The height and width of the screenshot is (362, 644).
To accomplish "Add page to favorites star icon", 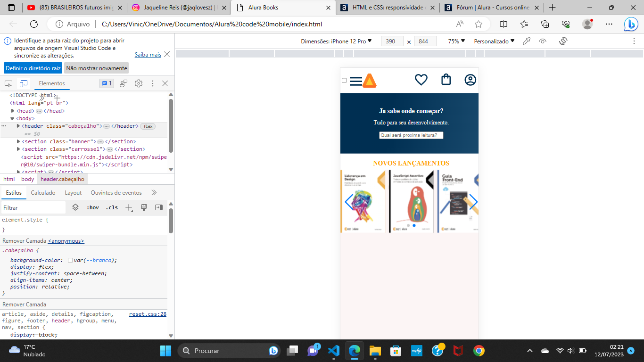I will [x=479, y=24].
